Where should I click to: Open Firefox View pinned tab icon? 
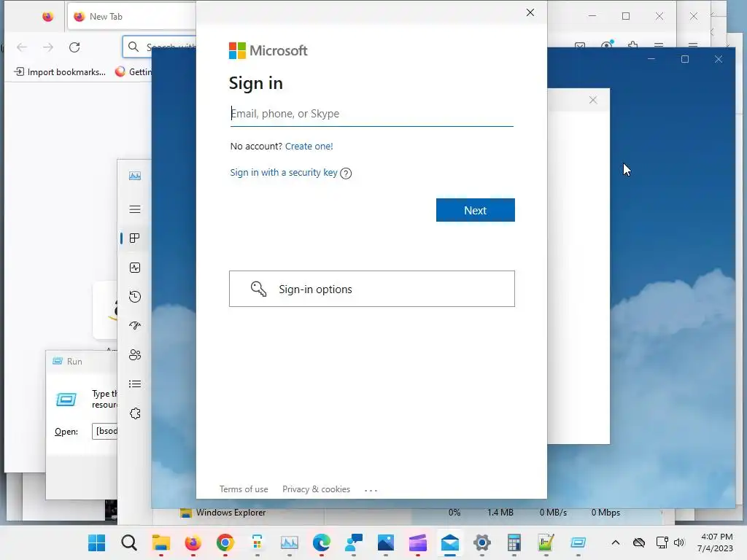pos(47,17)
